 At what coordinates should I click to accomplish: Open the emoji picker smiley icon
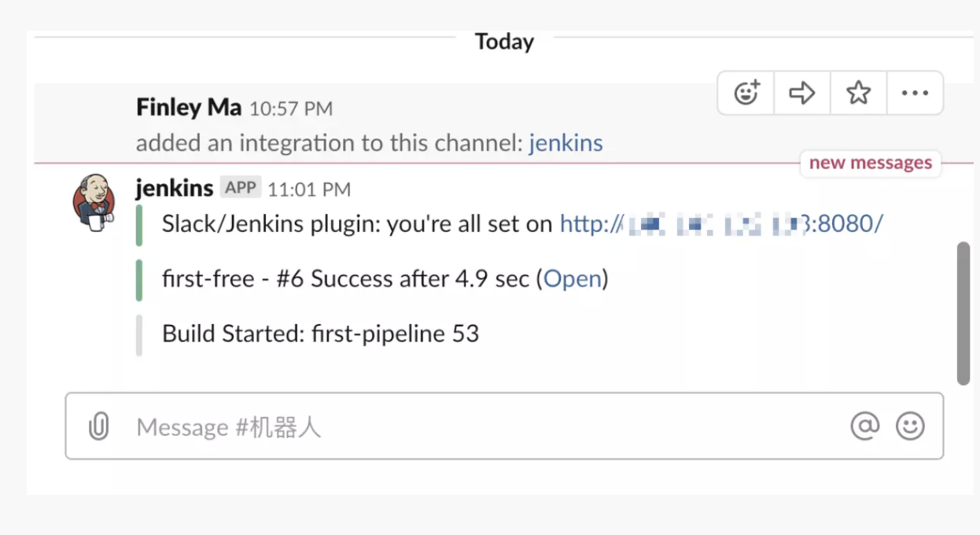pyautogui.click(x=910, y=426)
